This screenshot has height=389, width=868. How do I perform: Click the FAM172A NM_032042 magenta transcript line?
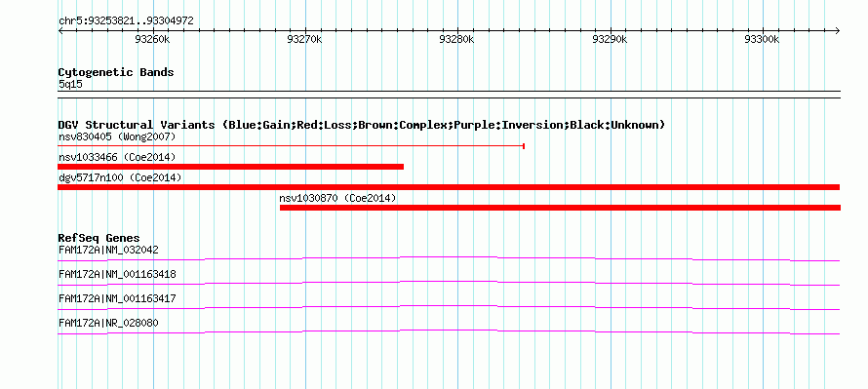click(449, 259)
